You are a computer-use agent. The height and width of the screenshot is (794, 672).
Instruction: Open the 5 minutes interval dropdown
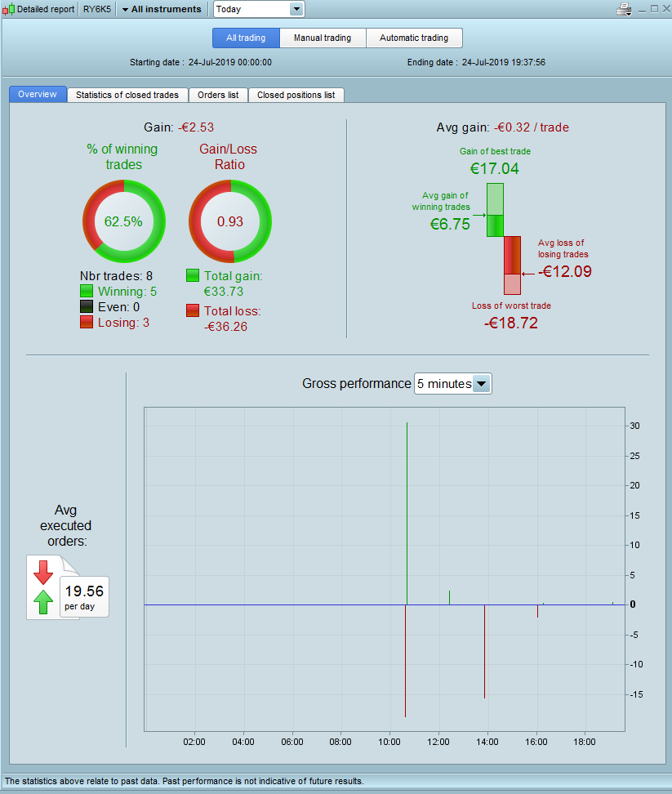tap(453, 384)
